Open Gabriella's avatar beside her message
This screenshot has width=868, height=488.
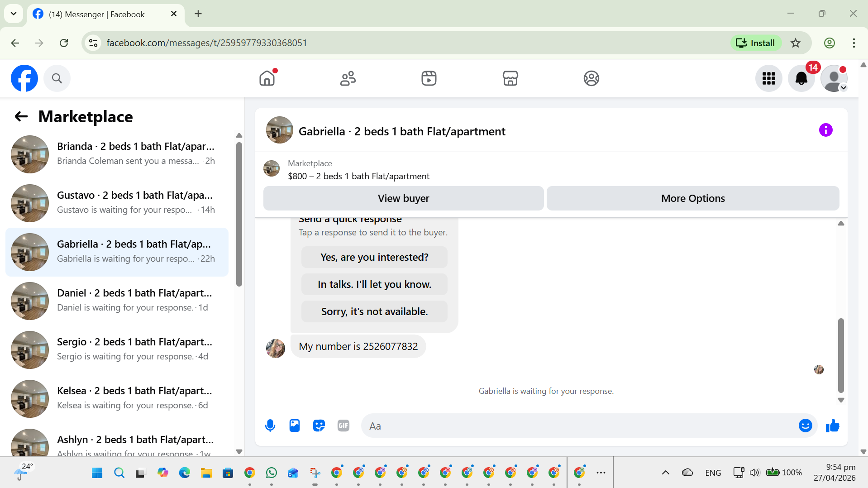pos(276,348)
